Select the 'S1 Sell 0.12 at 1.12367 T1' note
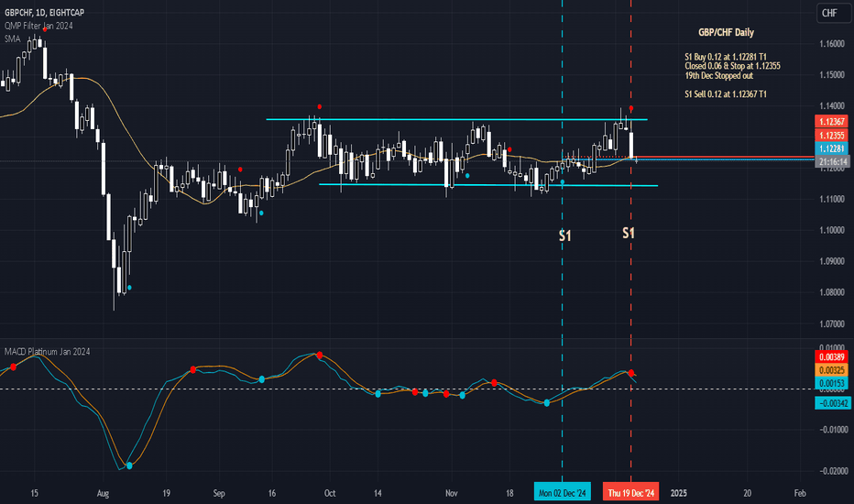 pyautogui.click(x=726, y=94)
